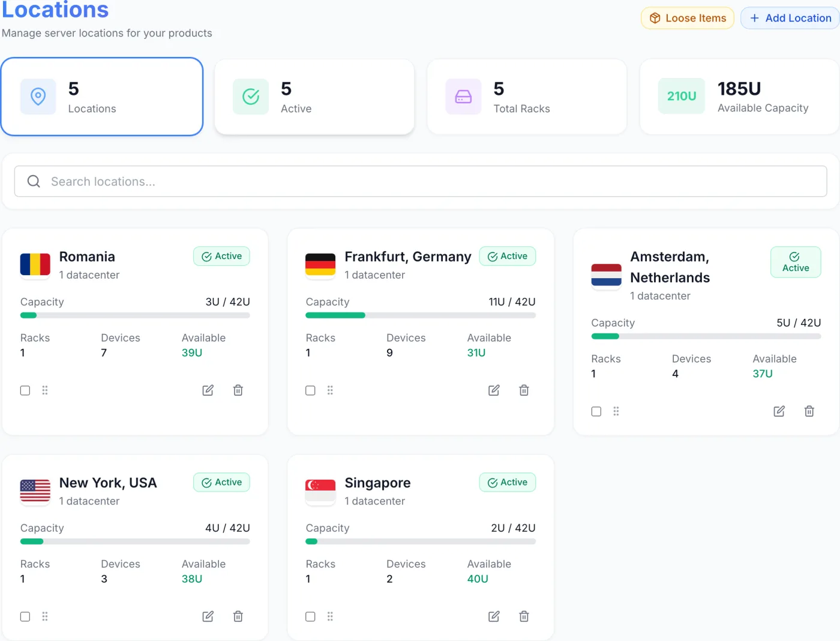Click New York's capacity progress bar

pos(135,541)
